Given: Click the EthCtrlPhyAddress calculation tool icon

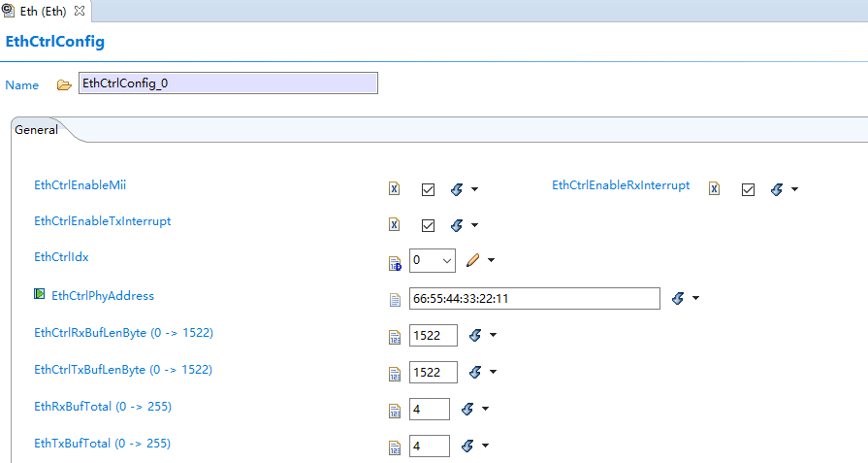Looking at the screenshot, I should tap(678, 299).
